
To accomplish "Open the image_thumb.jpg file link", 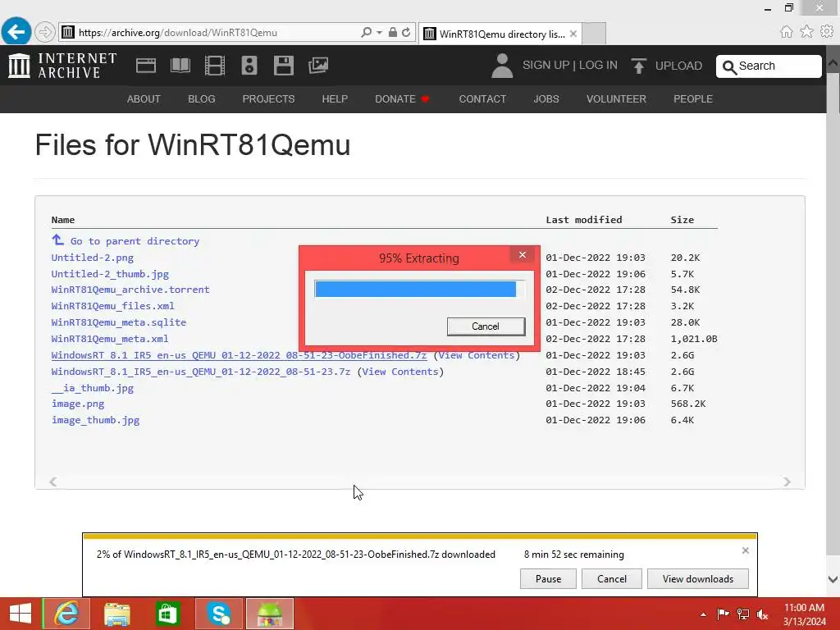I will pos(95,420).
